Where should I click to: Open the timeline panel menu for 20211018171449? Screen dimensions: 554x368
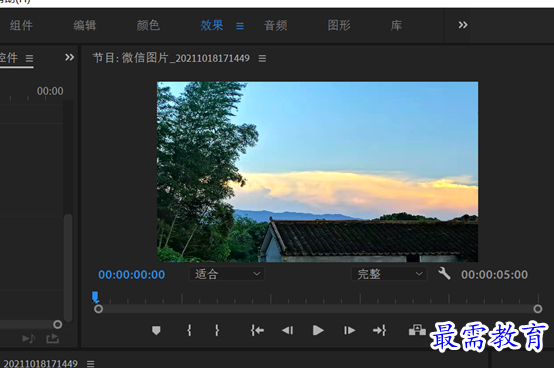(x=91, y=363)
